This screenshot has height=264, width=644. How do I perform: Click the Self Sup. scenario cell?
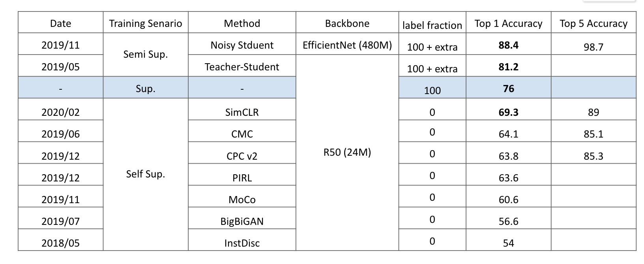pyautogui.click(x=146, y=174)
